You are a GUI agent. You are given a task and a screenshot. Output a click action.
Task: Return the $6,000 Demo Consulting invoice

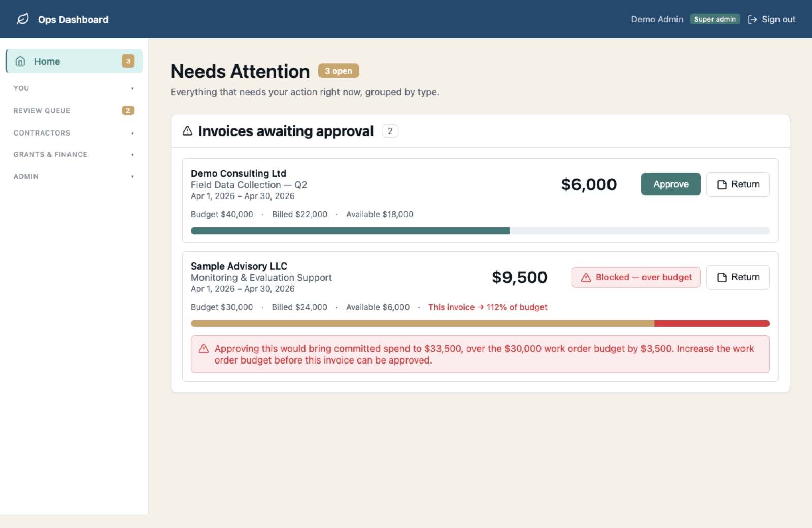pos(738,184)
